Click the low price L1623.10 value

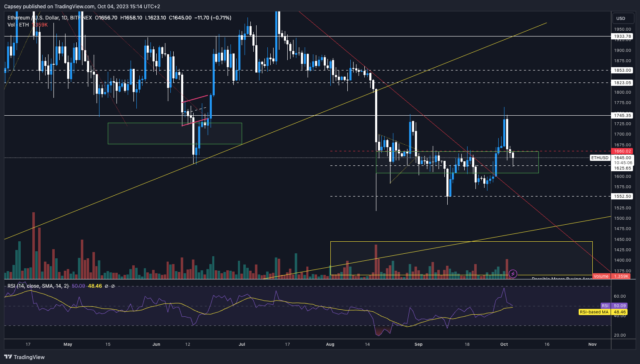pyautogui.click(x=156, y=18)
